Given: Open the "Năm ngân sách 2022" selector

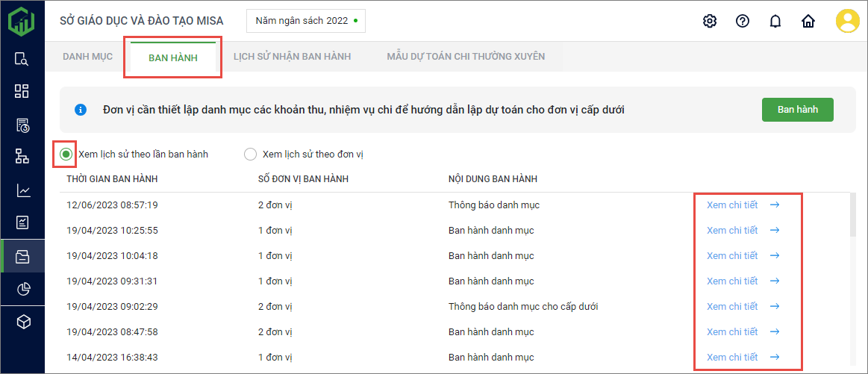Looking at the screenshot, I should (x=306, y=21).
